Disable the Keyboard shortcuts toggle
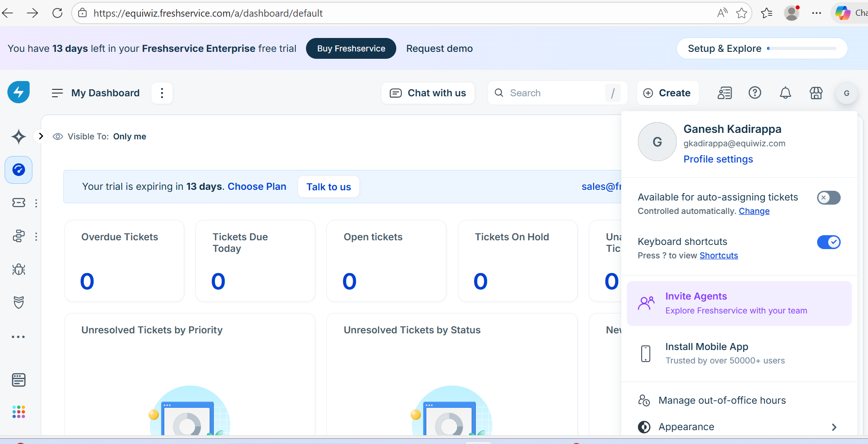Viewport: 868px width, 444px height. point(828,242)
